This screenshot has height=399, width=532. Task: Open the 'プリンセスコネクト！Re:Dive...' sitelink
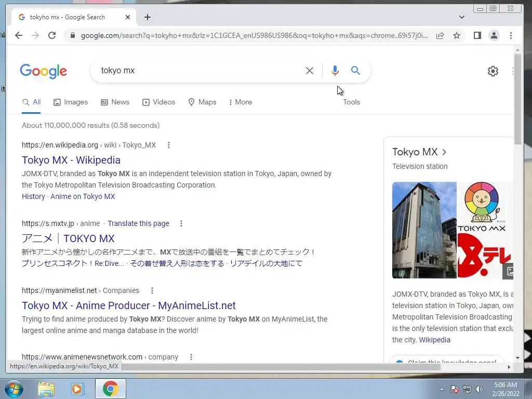click(x=73, y=263)
